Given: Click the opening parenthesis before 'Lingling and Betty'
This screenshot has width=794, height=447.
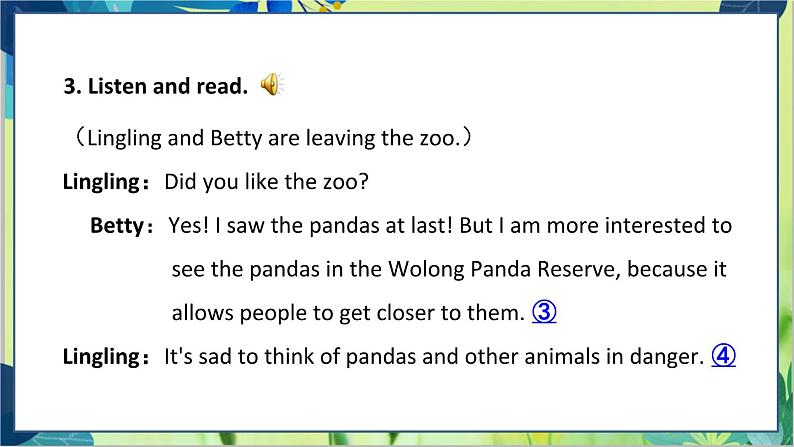Looking at the screenshot, I should tap(81, 138).
